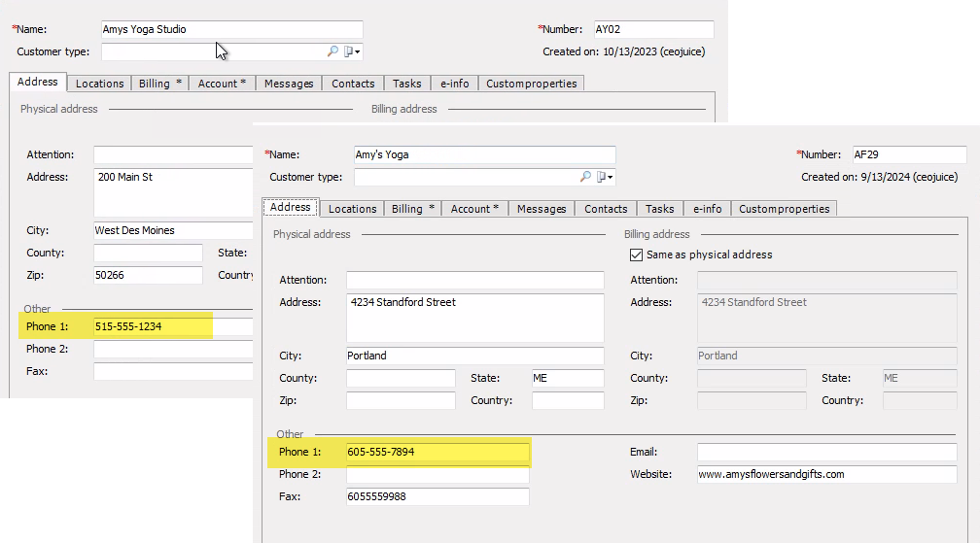Click the Number field containing AY02
Viewport: 980px width, 543px height.
coord(653,29)
